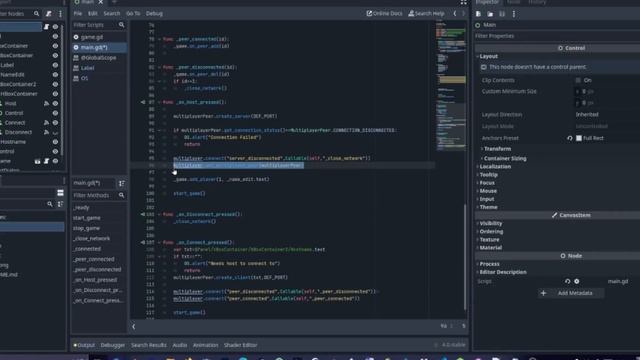The height and width of the screenshot is (360, 640).
Task: Click the search icon in Filter Scripts
Action: pyautogui.click(x=121, y=25)
